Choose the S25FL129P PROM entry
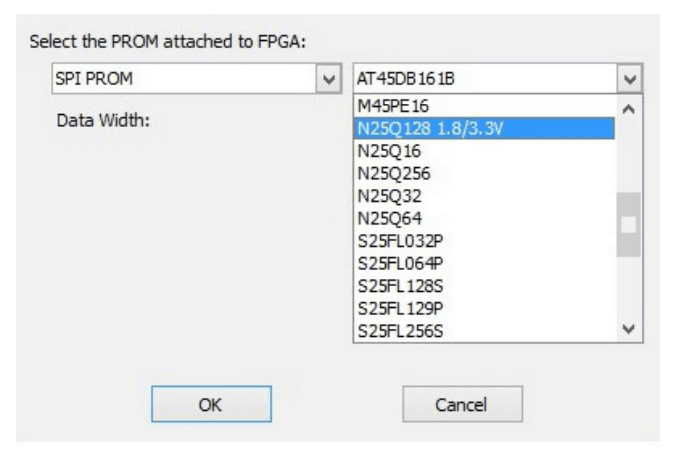This screenshot has width=675, height=456. click(x=393, y=305)
